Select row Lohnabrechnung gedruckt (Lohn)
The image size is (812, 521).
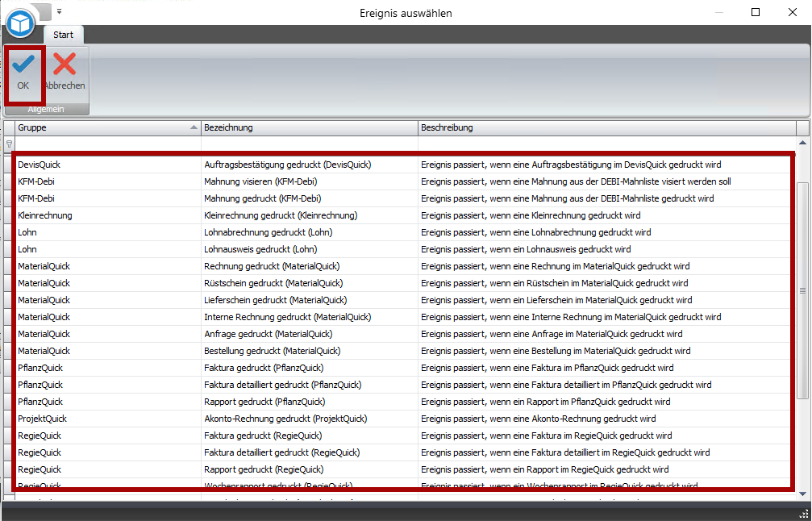tap(403, 232)
